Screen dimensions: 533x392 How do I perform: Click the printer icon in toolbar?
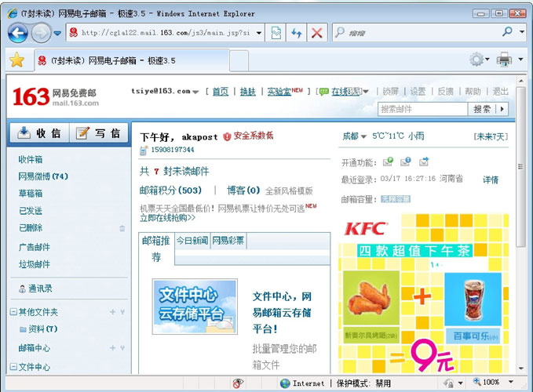(504, 60)
